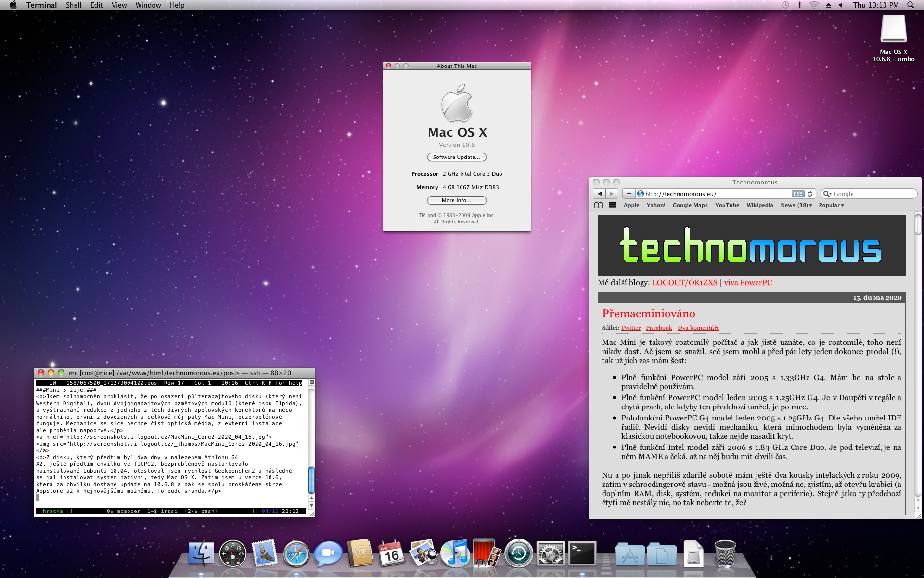Screen dimensions: 924x578
Task: Click Safari's reload page icon
Action: tap(810, 194)
